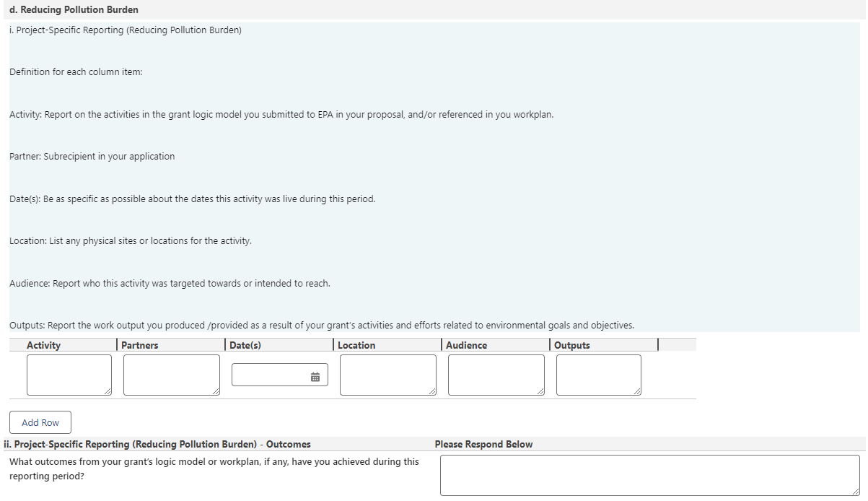Grab the Activity text area resize handle

coord(108,392)
